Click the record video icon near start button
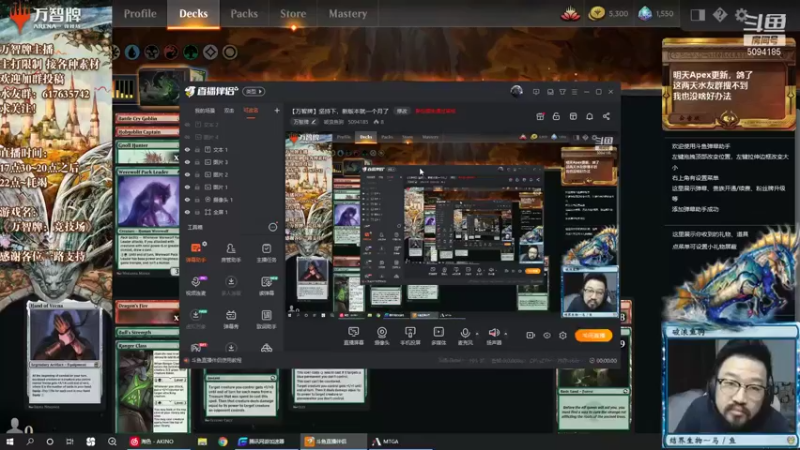Viewport: 800px width, 450px height. coord(531,335)
